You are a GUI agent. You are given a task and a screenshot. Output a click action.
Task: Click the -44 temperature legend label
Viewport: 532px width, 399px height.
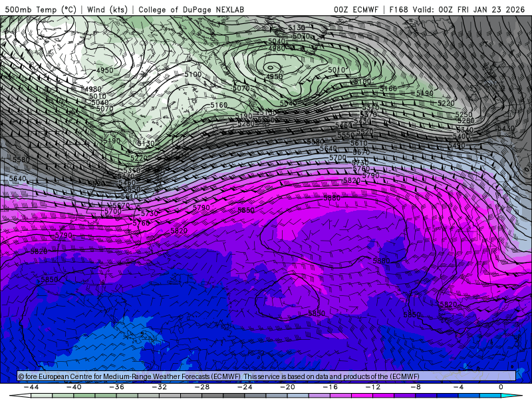click(x=31, y=387)
